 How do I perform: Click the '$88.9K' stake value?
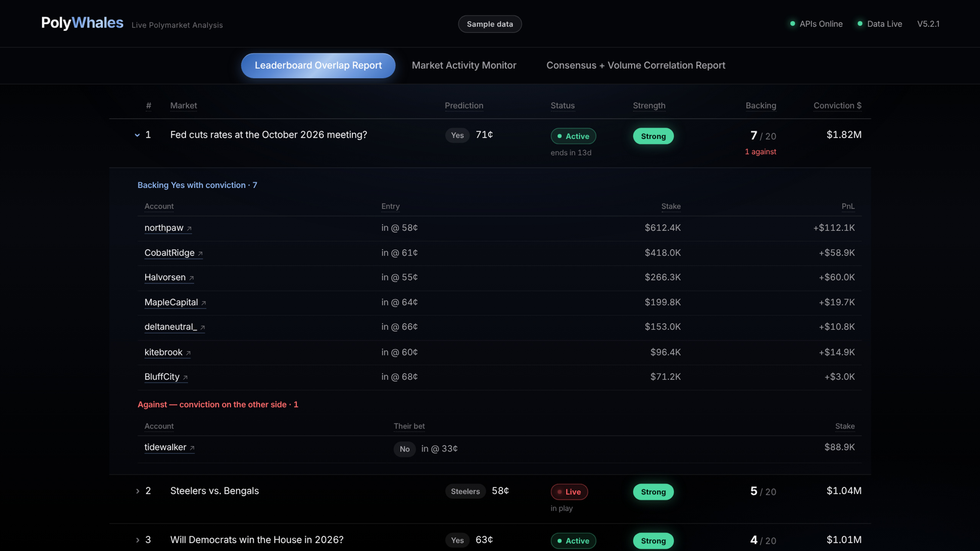coord(839,447)
